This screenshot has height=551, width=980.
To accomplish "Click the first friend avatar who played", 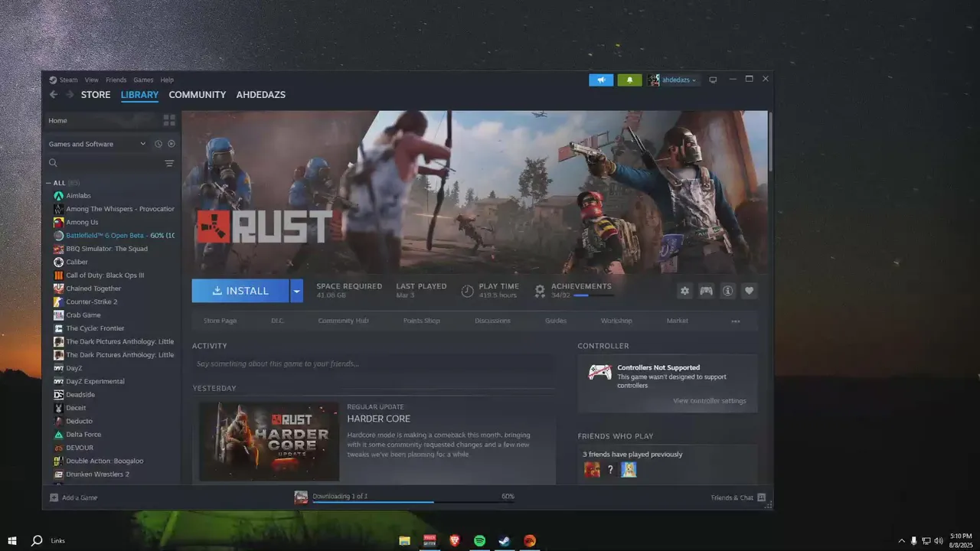I will pyautogui.click(x=592, y=470).
